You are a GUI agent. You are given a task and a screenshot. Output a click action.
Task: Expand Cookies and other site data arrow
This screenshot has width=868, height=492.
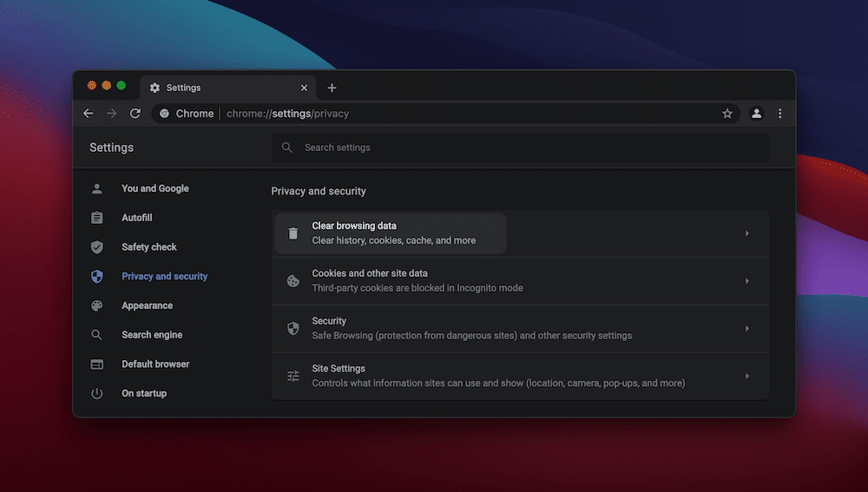click(746, 281)
